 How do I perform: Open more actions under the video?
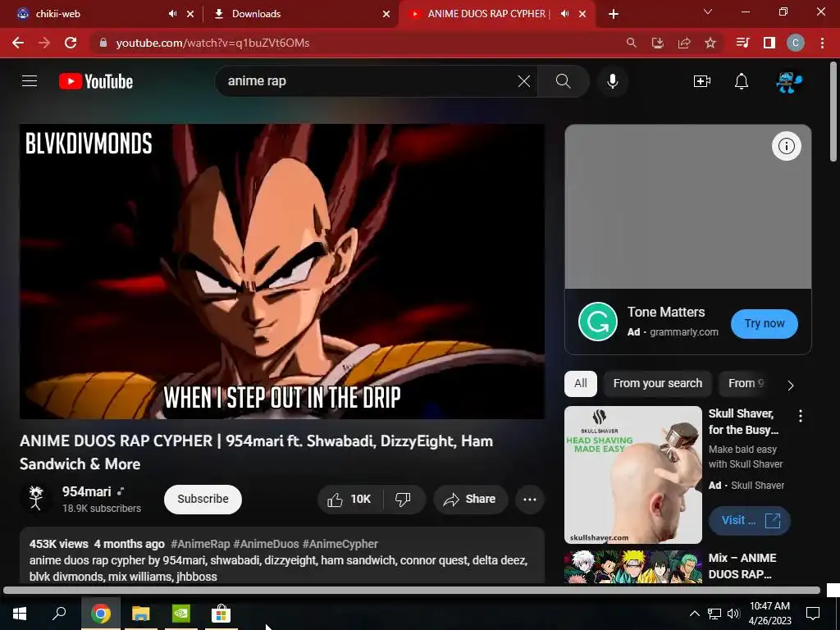(530, 500)
